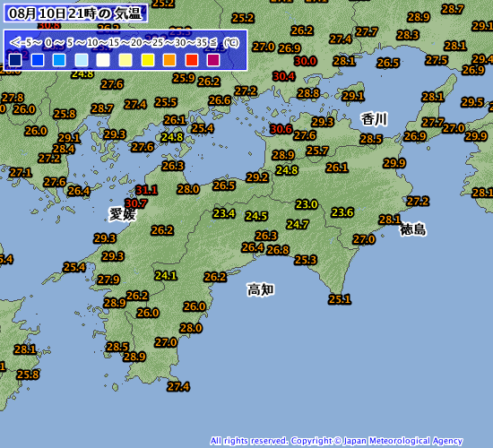Viewport: 493px width, 448px height.
Task: Click the 愛媛 prefecture label
Action: (x=122, y=214)
